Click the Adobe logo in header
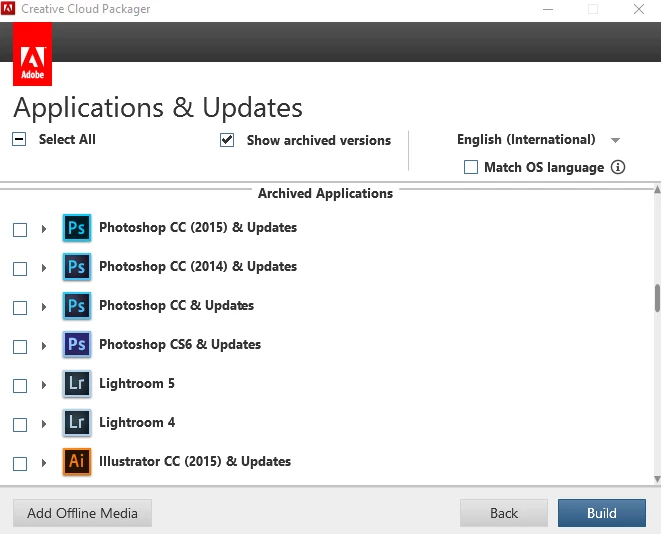The image size is (661, 534). point(32,54)
